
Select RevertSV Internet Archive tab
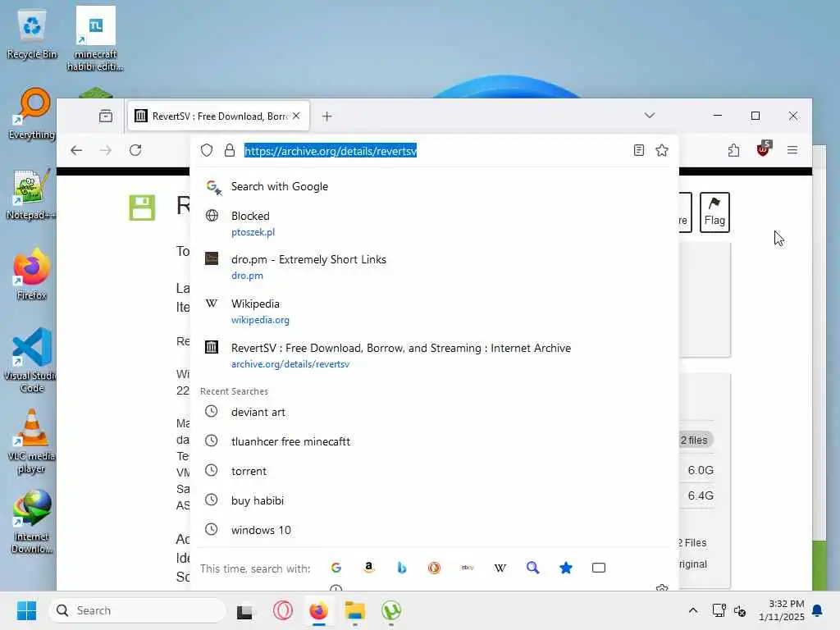coord(218,116)
